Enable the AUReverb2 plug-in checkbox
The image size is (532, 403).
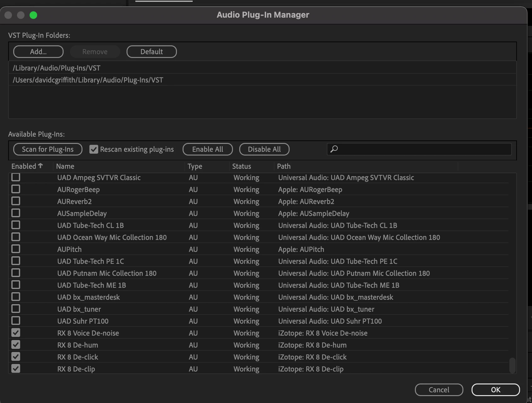(16, 201)
